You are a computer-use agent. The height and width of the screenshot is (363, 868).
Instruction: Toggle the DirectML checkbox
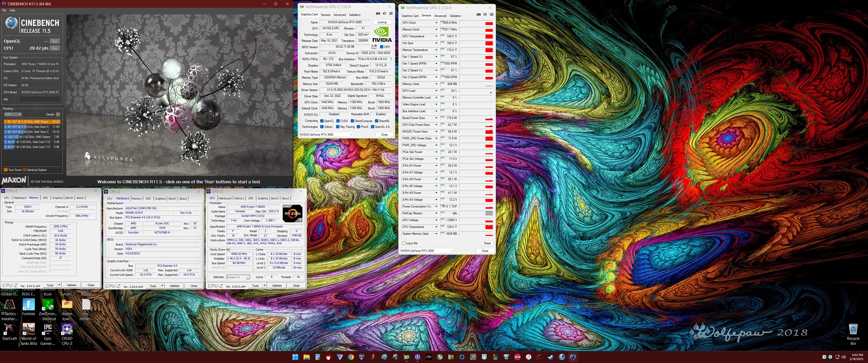(x=377, y=121)
